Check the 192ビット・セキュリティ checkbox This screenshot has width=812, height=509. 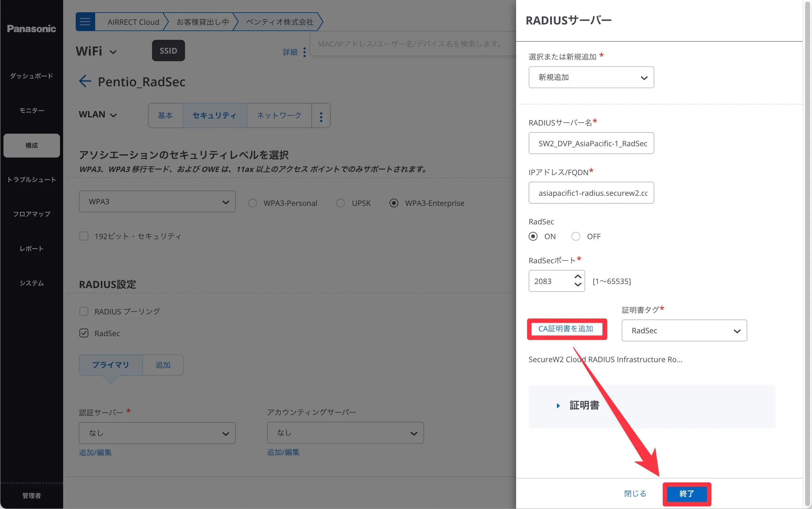pos(84,236)
